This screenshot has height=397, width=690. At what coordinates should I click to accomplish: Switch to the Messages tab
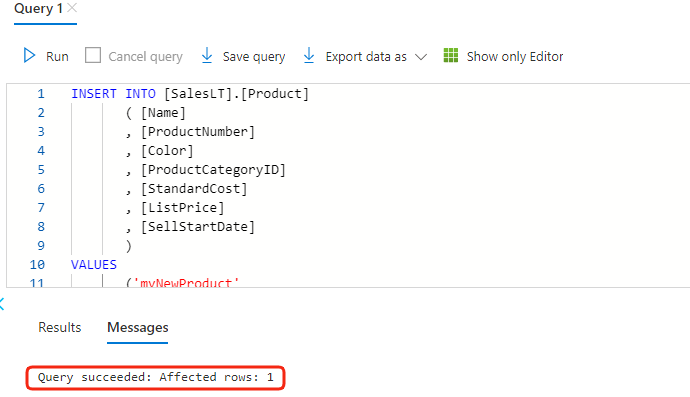[x=138, y=328]
